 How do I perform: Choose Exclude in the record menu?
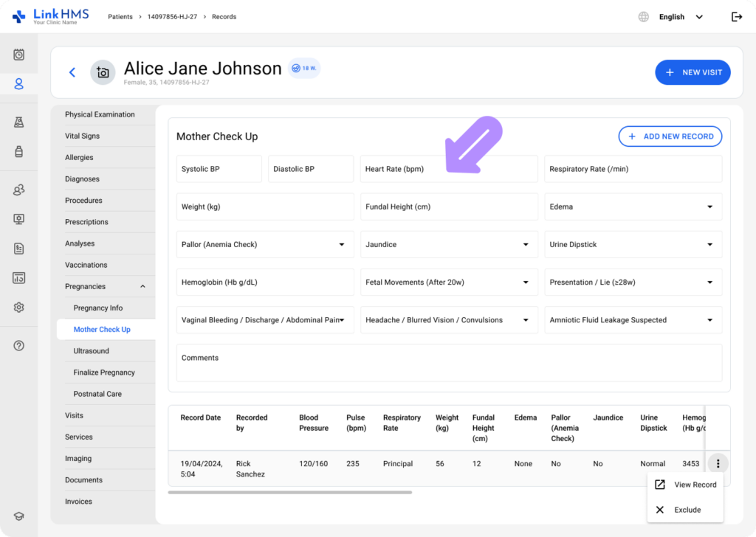(x=686, y=510)
